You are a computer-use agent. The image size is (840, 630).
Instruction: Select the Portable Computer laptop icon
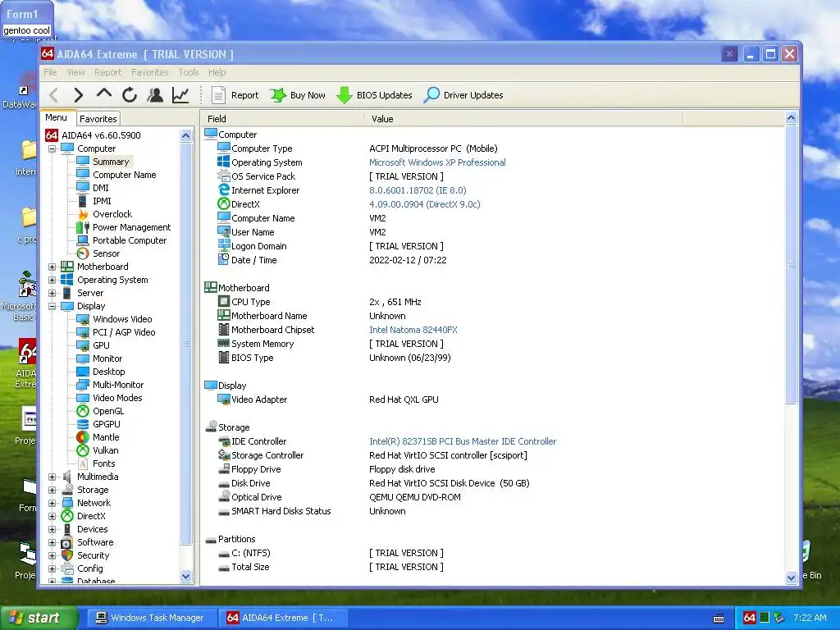tap(83, 240)
